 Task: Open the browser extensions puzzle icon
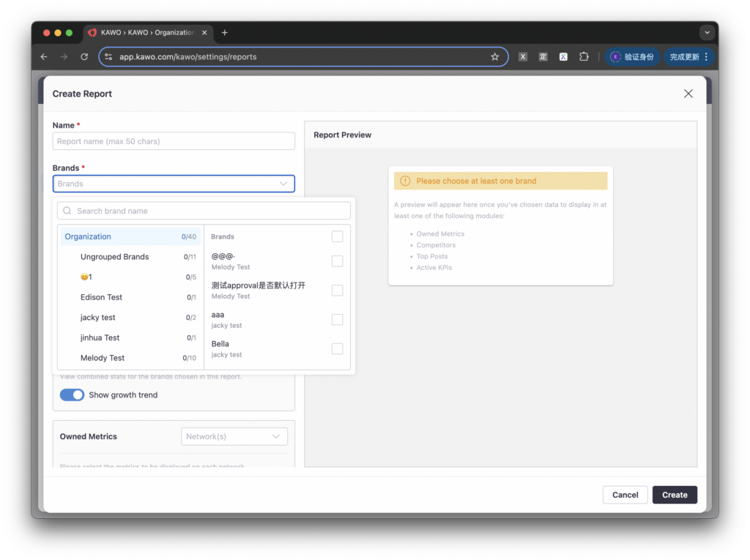[584, 57]
